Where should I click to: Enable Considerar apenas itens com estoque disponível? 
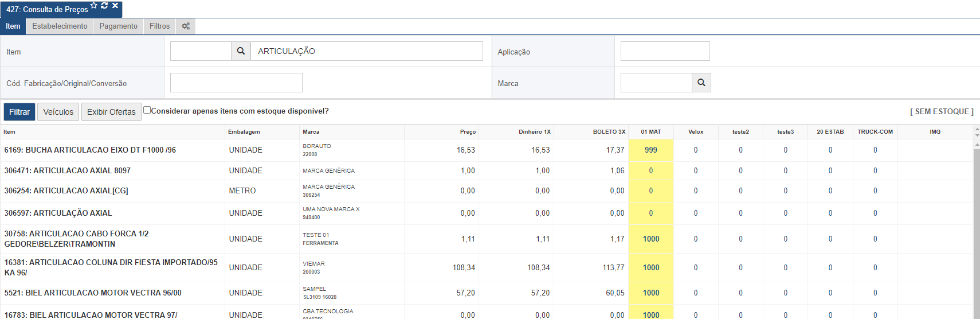point(147,110)
